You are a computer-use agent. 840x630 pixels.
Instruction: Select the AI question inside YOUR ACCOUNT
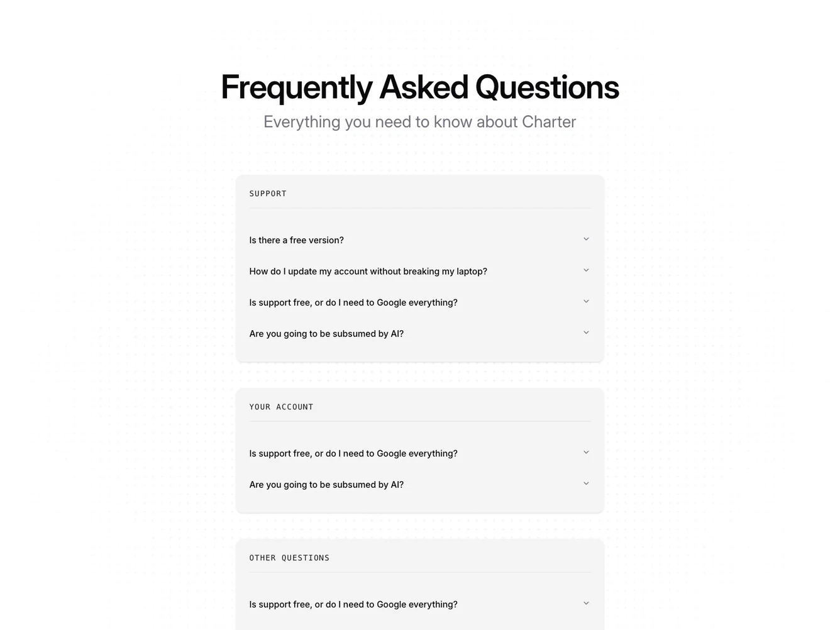point(326,484)
